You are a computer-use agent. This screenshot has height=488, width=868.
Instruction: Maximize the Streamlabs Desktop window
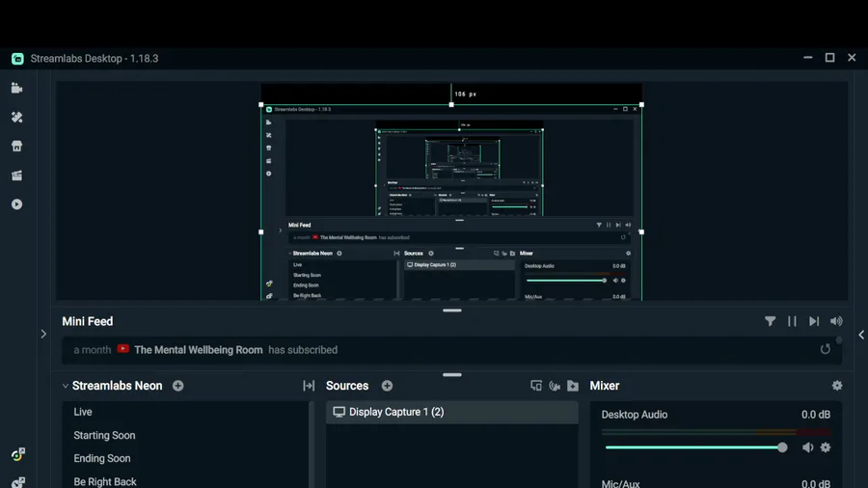click(829, 58)
